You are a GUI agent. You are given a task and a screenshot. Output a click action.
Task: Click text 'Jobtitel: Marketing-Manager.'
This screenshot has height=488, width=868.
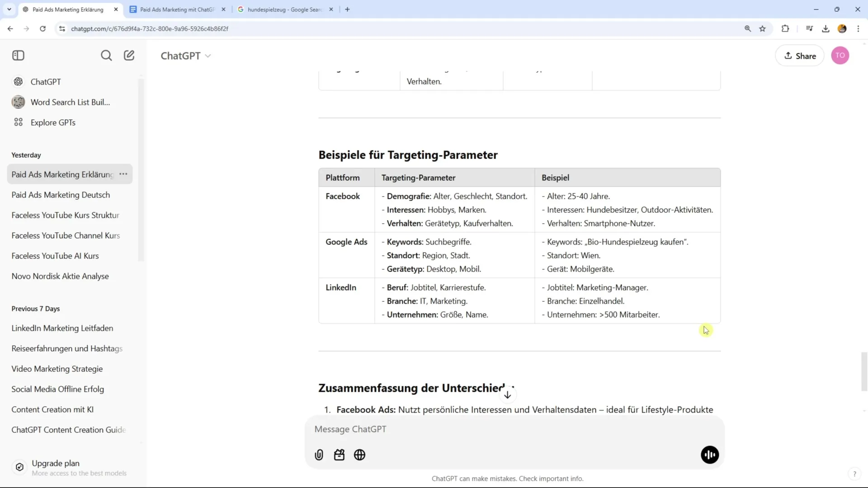coord(597,287)
